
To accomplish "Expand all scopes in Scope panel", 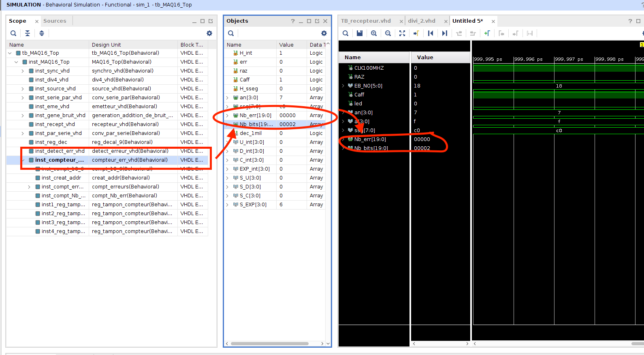I will tap(42, 33).
